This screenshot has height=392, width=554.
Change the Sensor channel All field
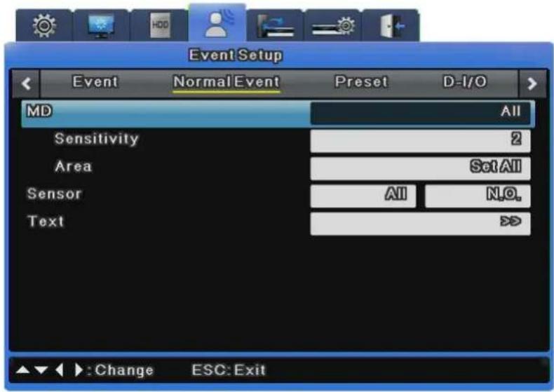point(363,196)
